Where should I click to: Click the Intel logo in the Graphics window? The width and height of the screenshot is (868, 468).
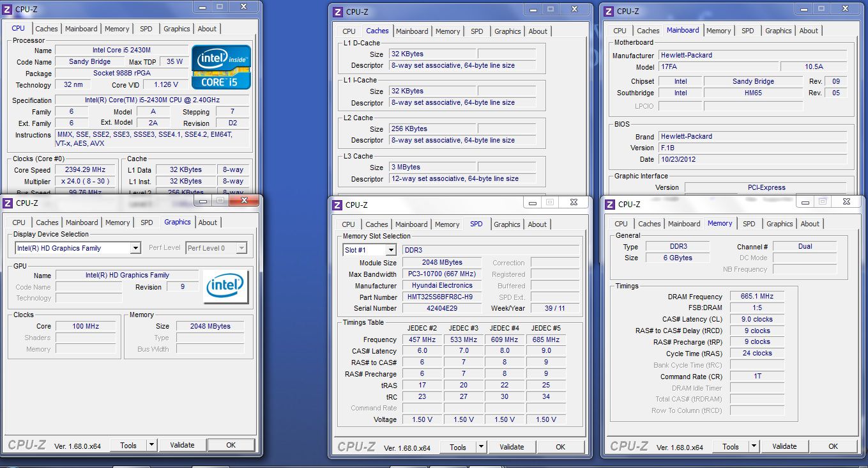tap(225, 286)
